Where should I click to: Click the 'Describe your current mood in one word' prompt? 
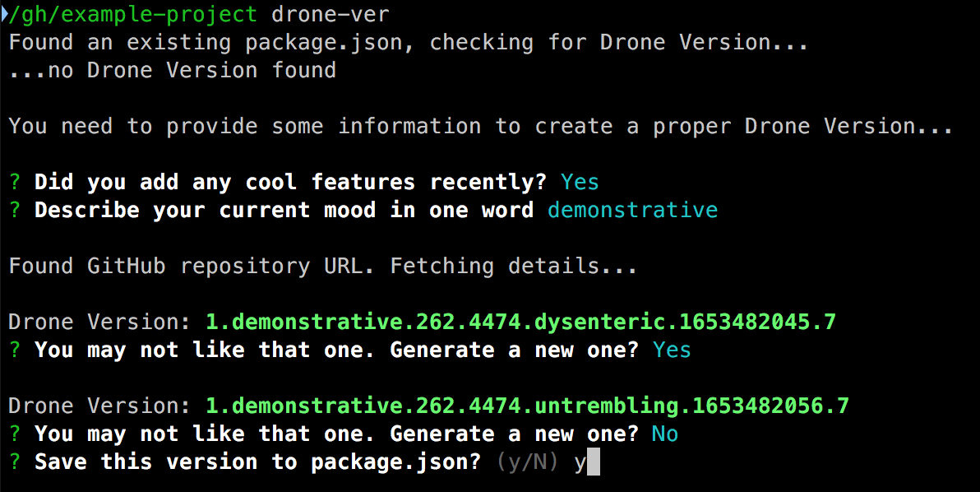click(x=284, y=210)
